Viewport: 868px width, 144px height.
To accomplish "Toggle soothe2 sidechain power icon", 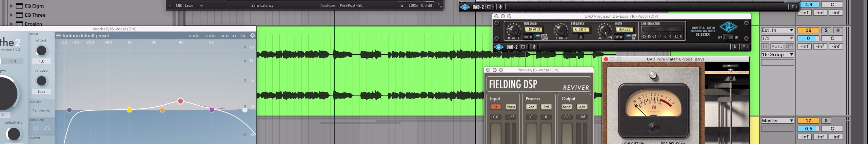I will 36,128.
